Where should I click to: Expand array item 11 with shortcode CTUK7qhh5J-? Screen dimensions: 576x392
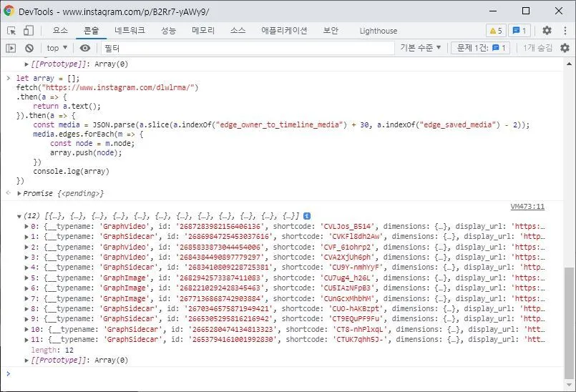pyautogui.click(x=26, y=340)
